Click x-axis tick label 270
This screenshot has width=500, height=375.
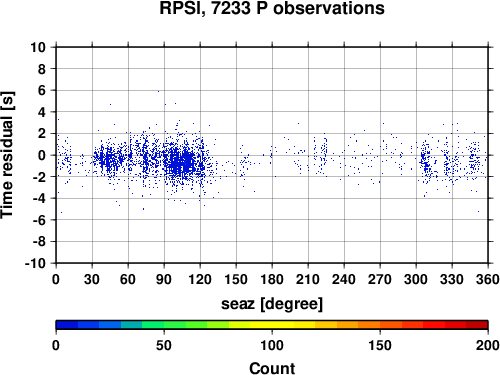point(380,279)
